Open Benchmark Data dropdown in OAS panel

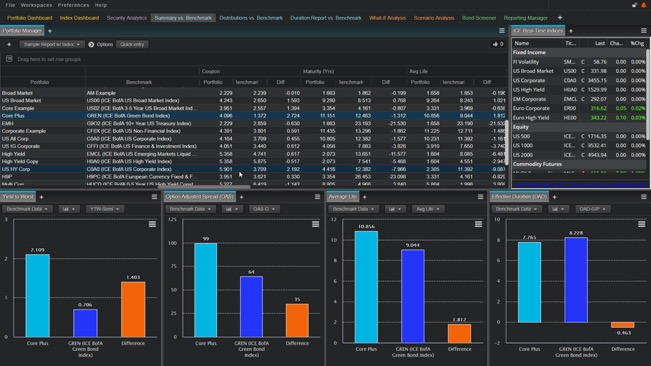tap(190, 209)
